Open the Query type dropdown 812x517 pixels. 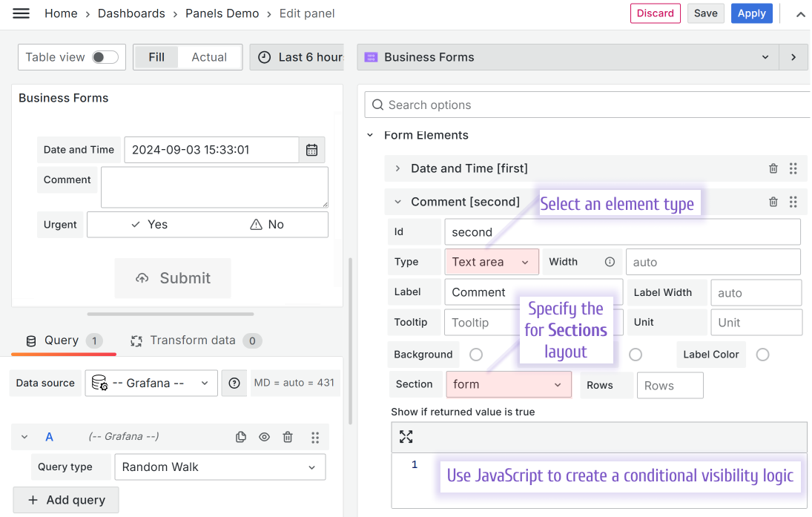(219, 467)
